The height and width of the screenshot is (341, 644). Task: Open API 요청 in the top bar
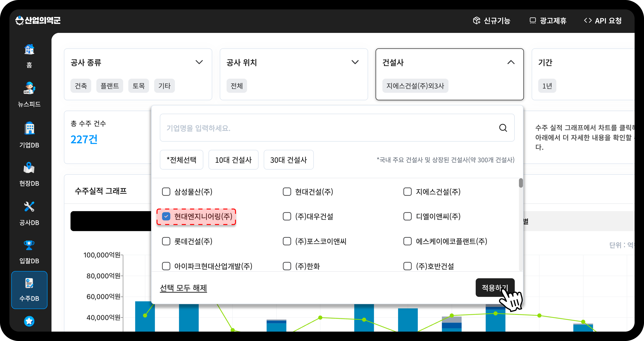pos(603,21)
